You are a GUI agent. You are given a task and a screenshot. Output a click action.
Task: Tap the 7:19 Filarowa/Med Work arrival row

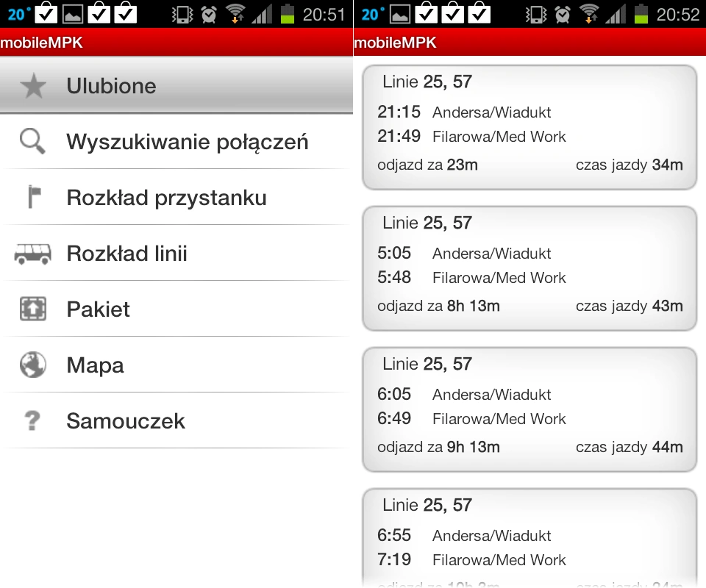pos(471,559)
